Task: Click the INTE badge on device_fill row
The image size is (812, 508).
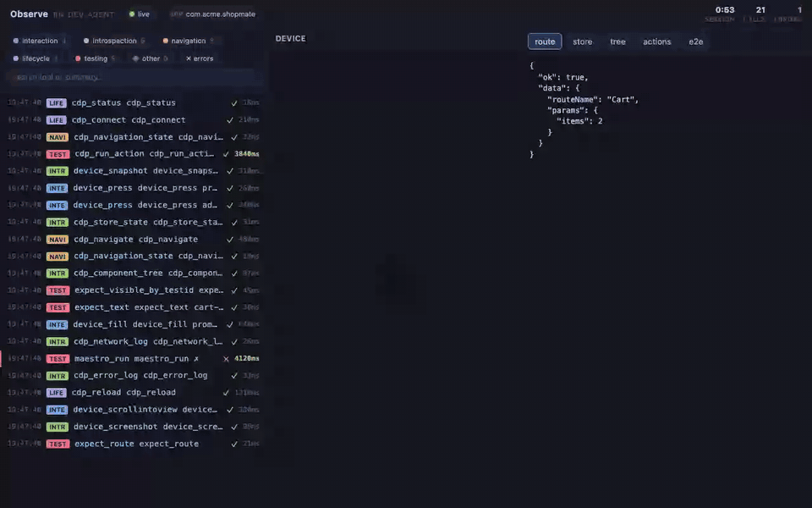Action: [57, 325]
